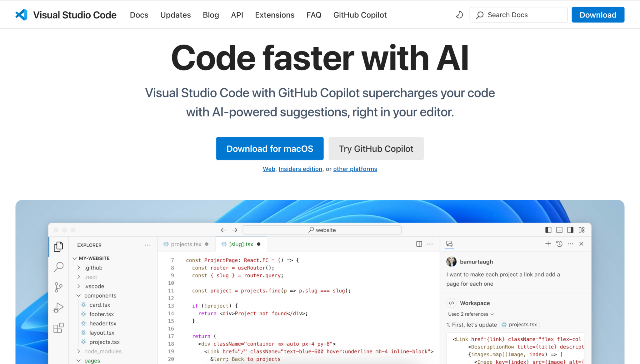
Task: Click the website address bar field
Action: coord(322,230)
